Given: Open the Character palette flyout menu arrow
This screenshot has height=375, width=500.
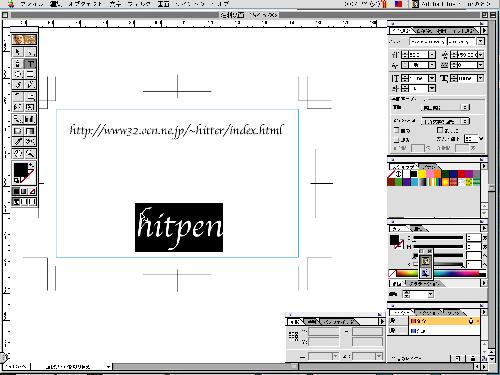Looking at the screenshot, I should (x=484, y=30).
